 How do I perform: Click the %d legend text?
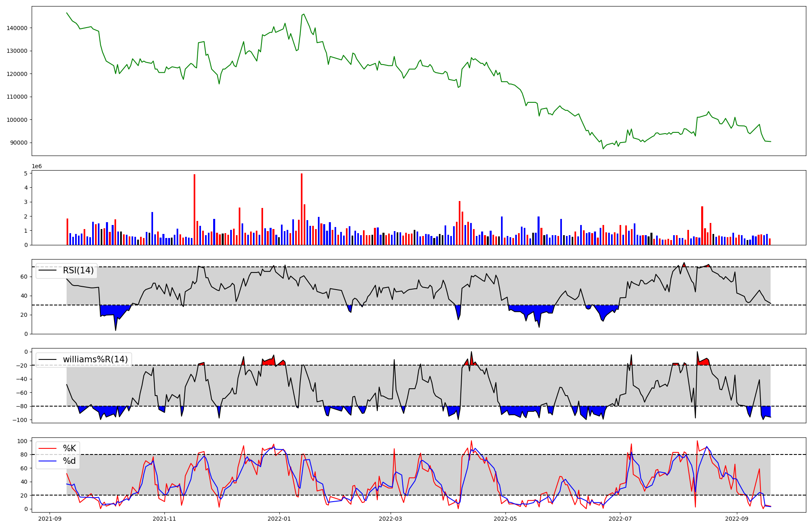click(x=69, y=461)
